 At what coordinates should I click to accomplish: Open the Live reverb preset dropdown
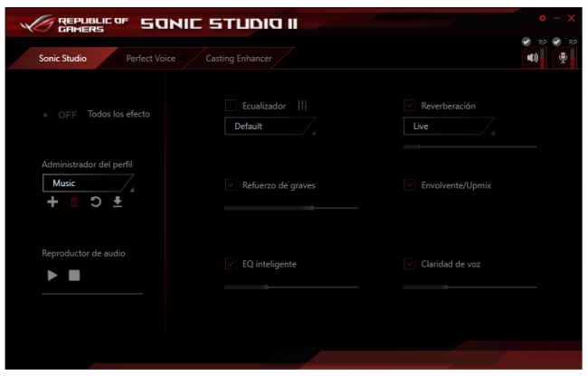[449, 127]
